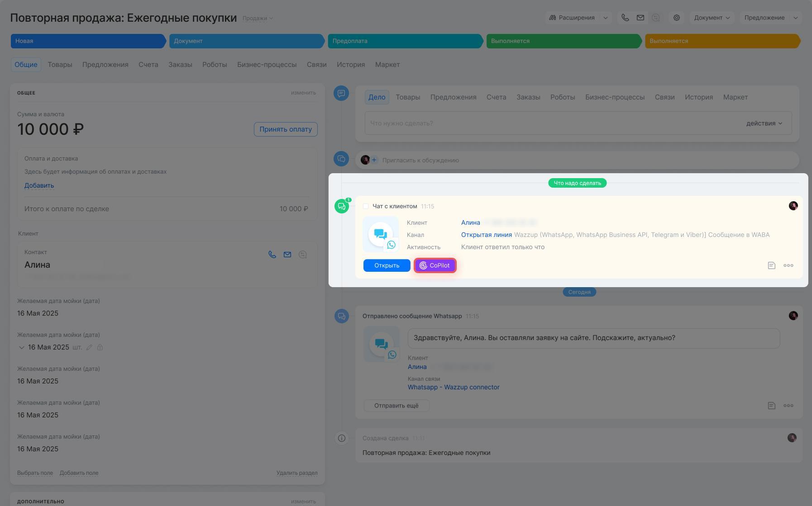Open settings gear icon in header
The height and width of the screenshot is (506, 812).
(677, 18)
